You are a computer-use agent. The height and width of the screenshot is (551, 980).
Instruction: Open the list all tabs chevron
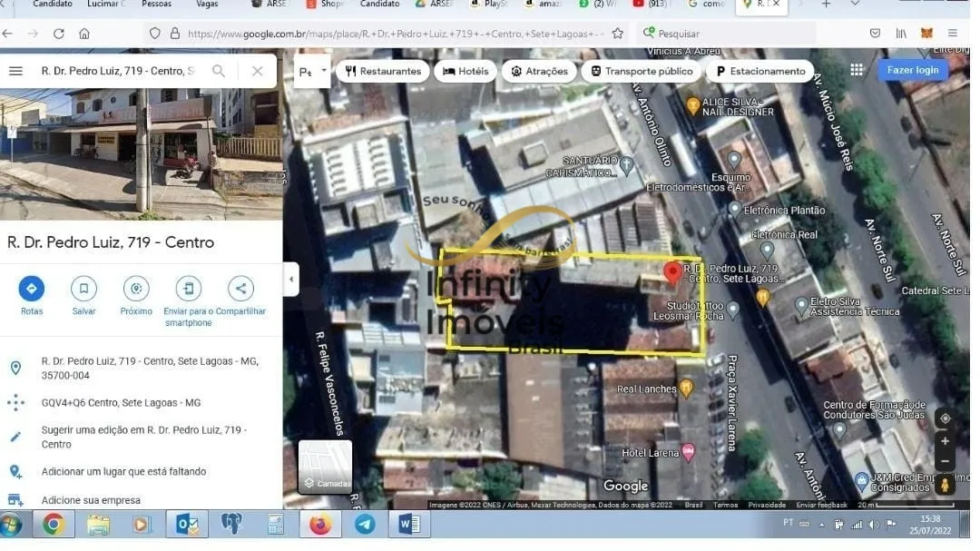[855, 5]
